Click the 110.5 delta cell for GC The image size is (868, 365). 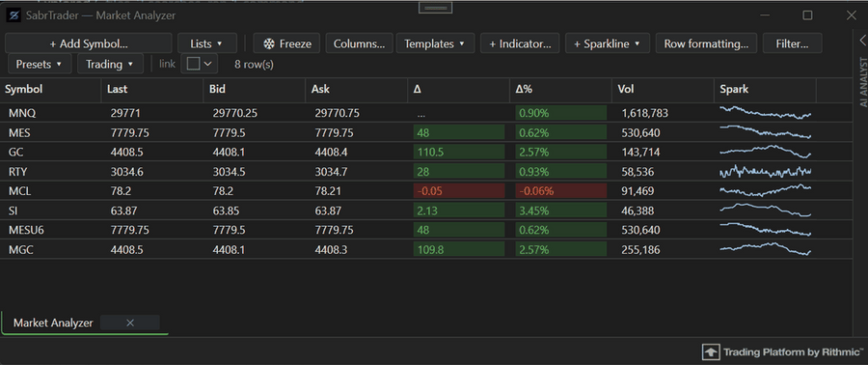pyautogui.click(x=459, y=152)
